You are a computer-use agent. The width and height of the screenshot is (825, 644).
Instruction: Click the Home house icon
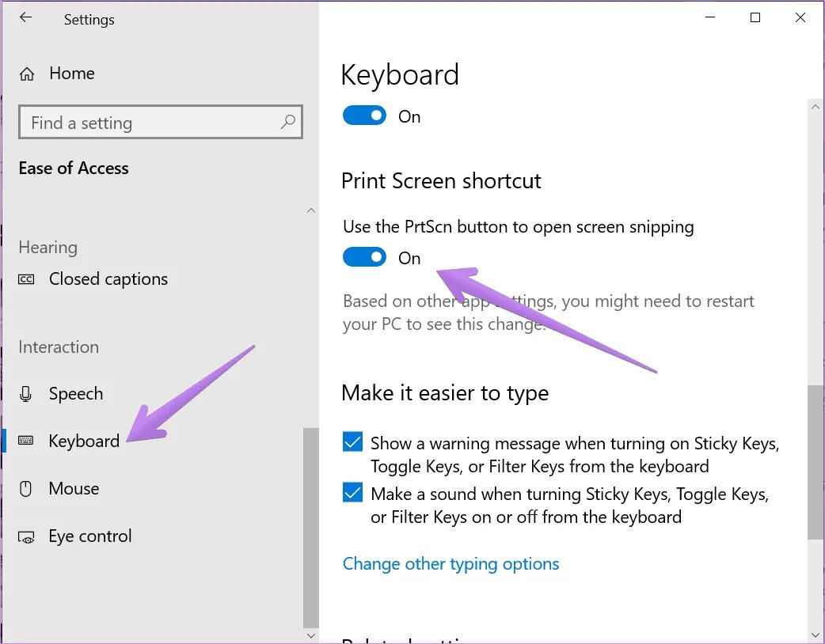(x=27, y=74)
